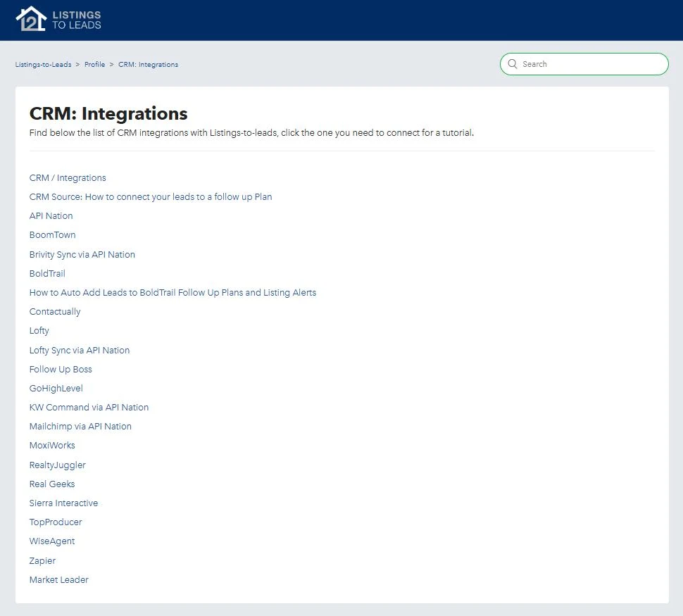Open the TopProducer article

[56, 522]
